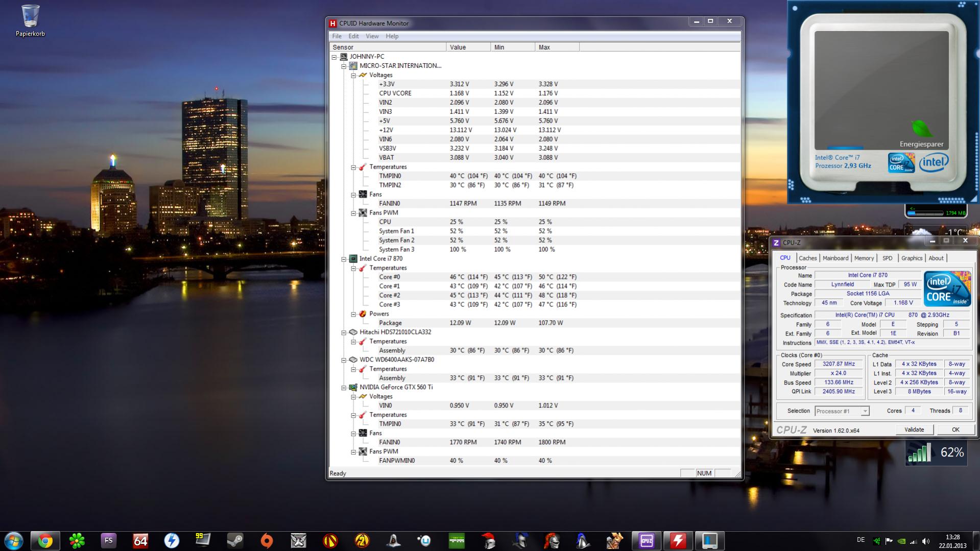Screen dimensions: 980x551
Task: Click the Intel Core i7 870 chip icon
Action: [x=353, y=259]
